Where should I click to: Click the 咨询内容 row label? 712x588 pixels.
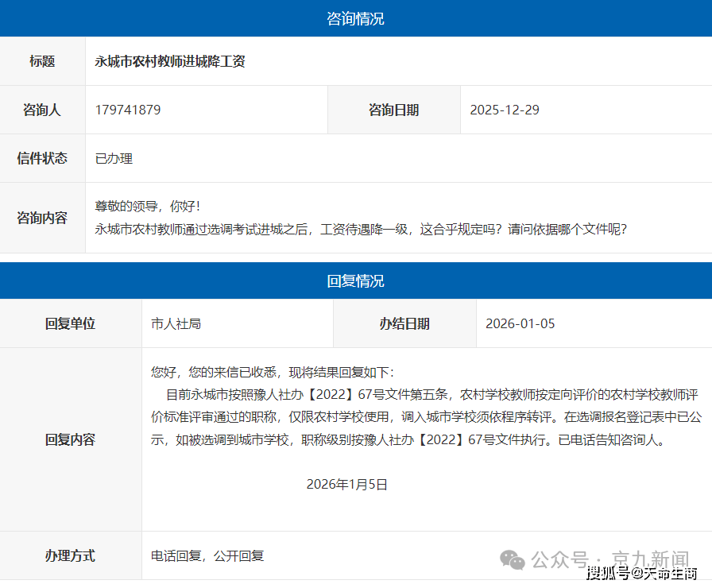point(42,218)
